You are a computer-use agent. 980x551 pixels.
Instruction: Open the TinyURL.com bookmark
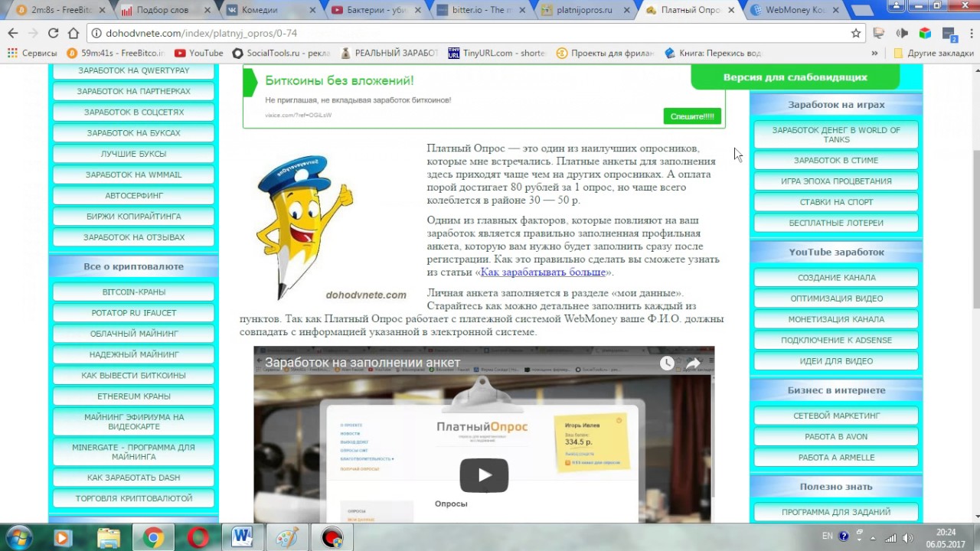point(497,54)
